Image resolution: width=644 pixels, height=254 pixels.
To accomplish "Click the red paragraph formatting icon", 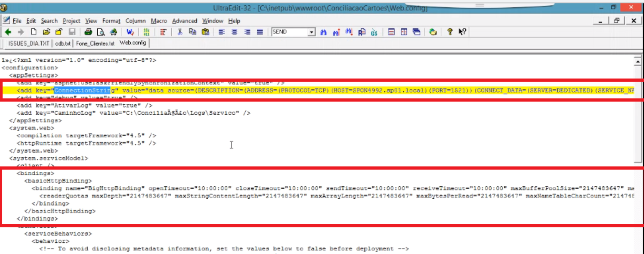I will (x=163, y=32).
